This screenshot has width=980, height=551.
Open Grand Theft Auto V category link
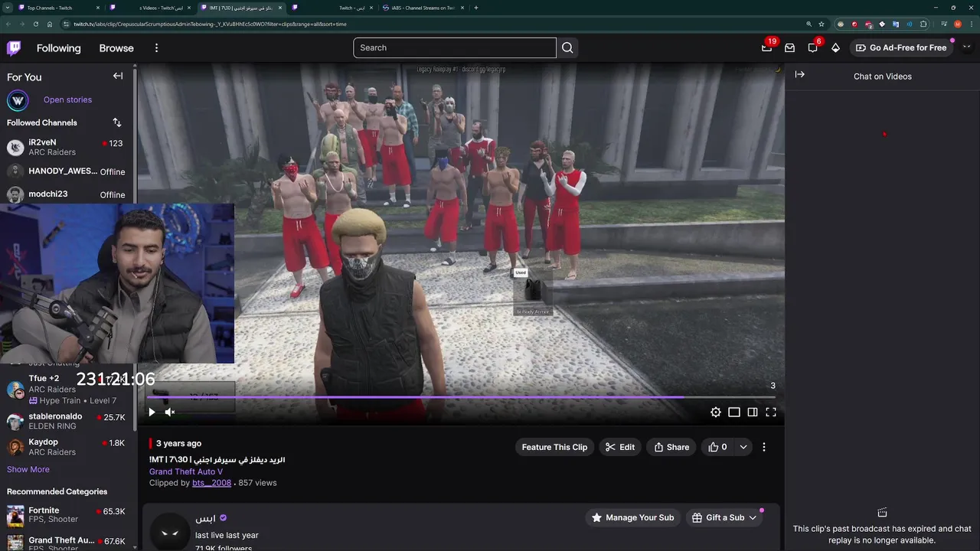pos(186,471)
